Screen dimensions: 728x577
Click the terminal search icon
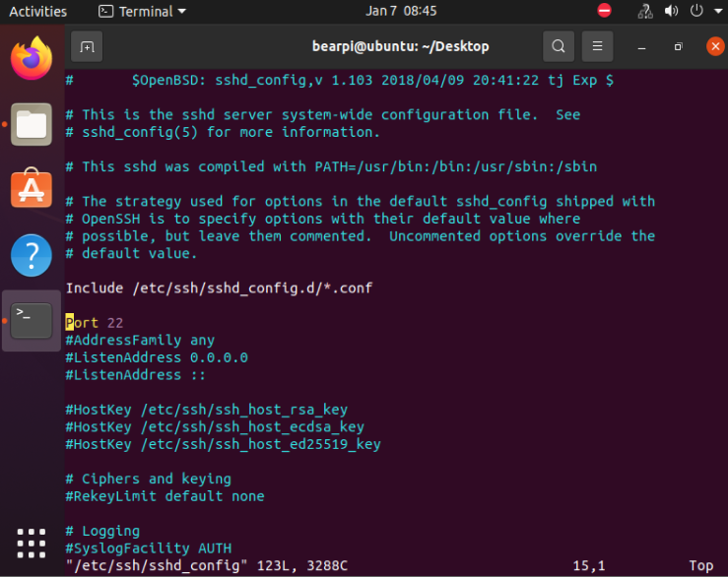coord(559,46)
